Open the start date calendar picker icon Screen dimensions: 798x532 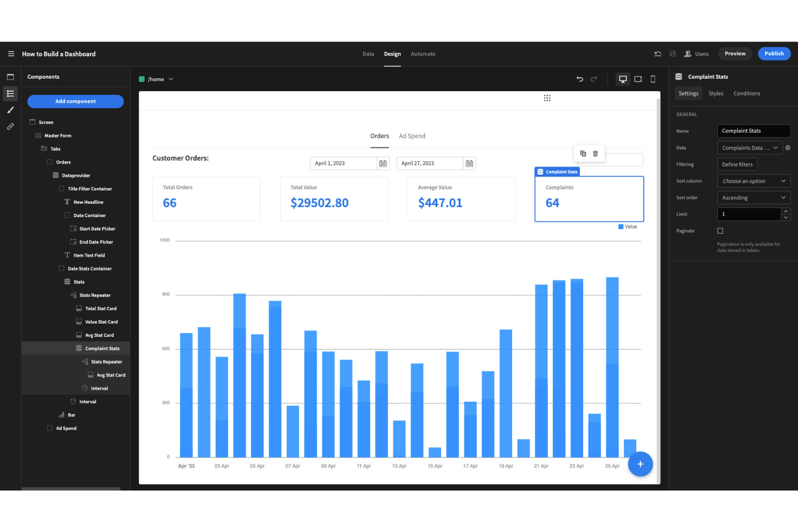(383, 163)
